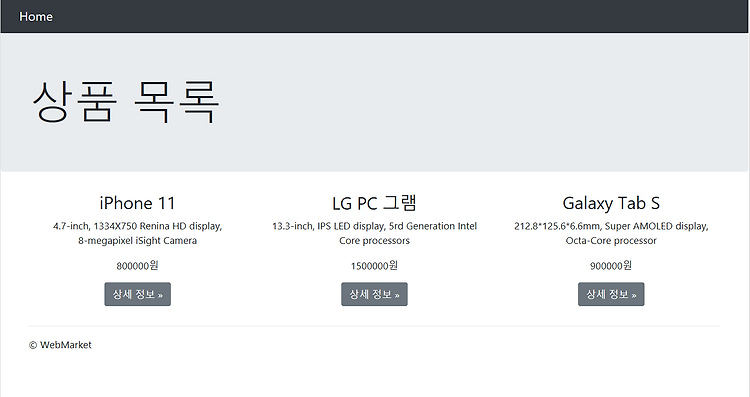Open the Home link in the navbar

point(36,17)
